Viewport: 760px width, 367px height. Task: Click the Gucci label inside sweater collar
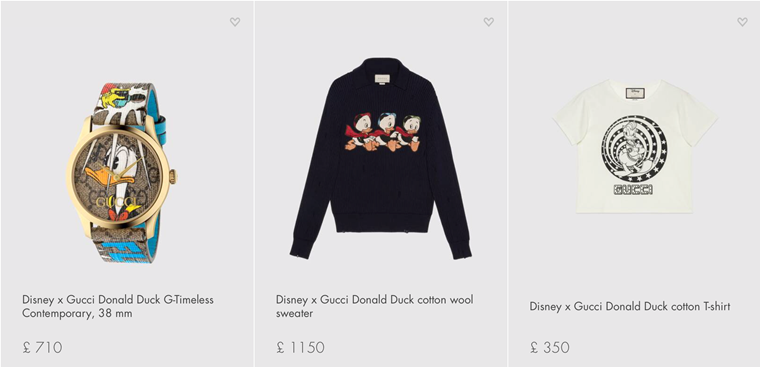383,78
